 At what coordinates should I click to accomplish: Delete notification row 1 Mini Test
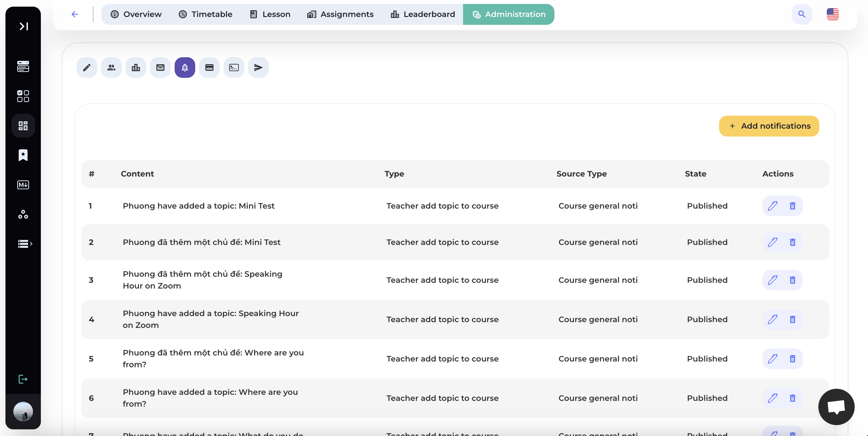click(793, 206)
